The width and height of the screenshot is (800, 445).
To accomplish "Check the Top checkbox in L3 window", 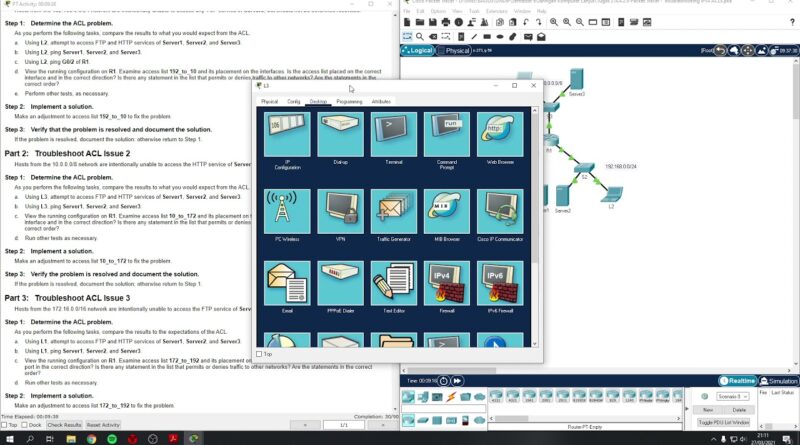I will 259,354.
